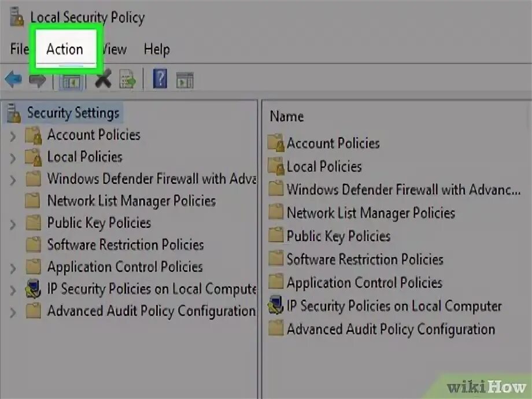Click the Local Policies folder icon in tree
Image resolution: width=532 pixels, height=399 pixels.
34,157
